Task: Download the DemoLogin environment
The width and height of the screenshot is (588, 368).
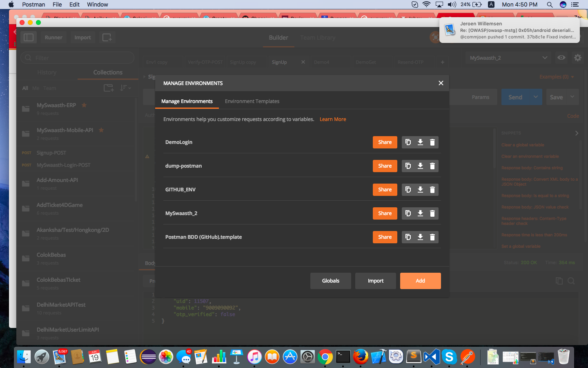Action: tap(420, 142)
